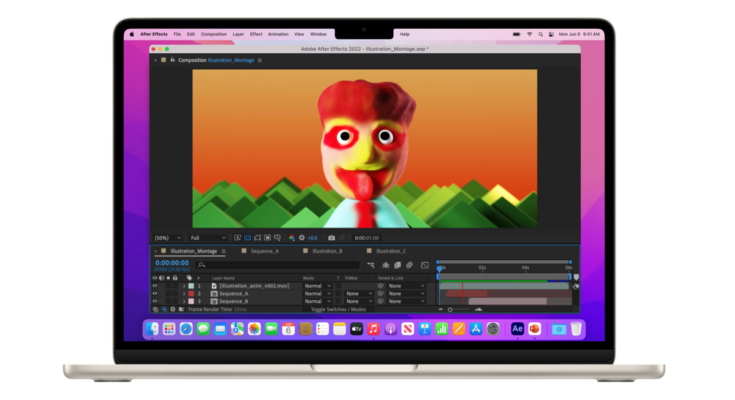This screenshot has width=735, height=400.
Task: Launch Safari from the Dock
Action: (185, 328)
